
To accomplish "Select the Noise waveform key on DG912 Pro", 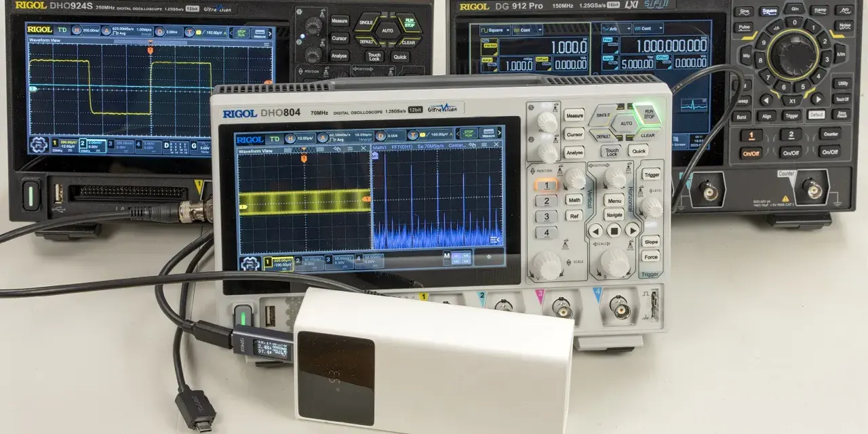I will (x=844, y=25).
